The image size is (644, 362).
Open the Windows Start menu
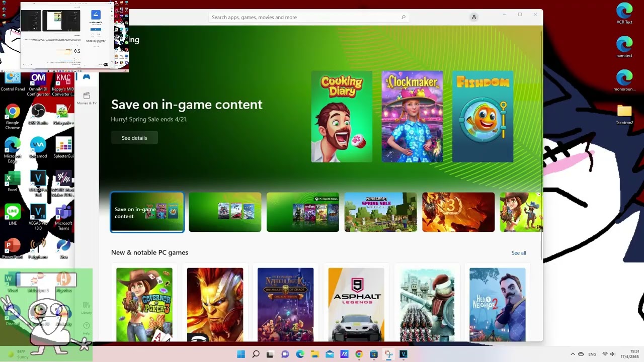click(x=241, y=354)
